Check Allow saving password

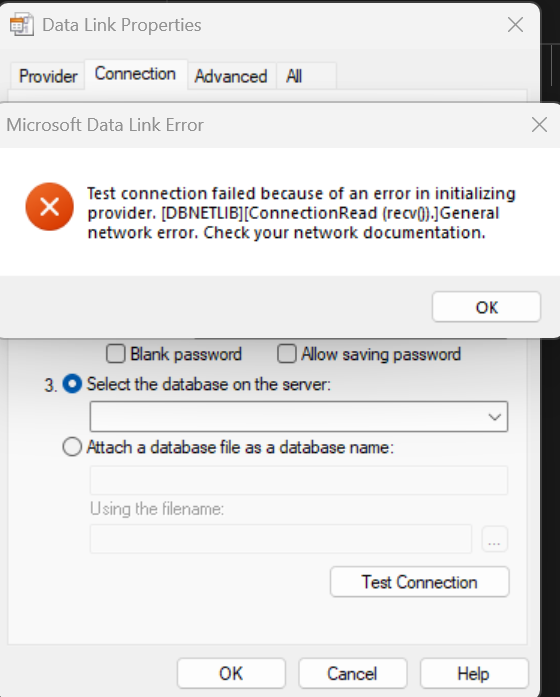tap(287, 354)
